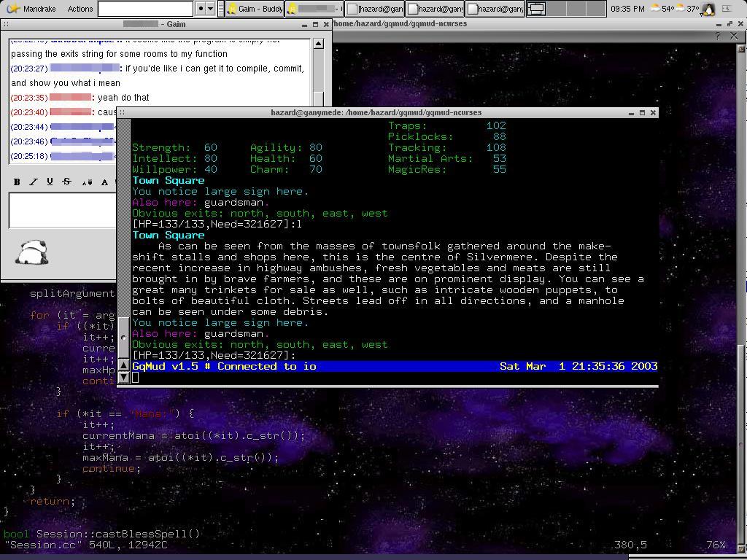Expand the command entry history dropdown

click(211, 9)
